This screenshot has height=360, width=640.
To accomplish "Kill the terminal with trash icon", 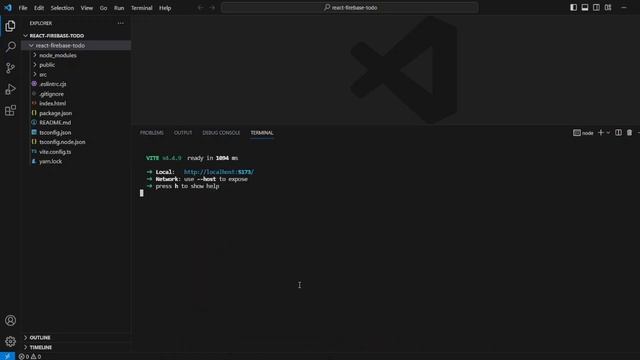I will tap(629, 133).
